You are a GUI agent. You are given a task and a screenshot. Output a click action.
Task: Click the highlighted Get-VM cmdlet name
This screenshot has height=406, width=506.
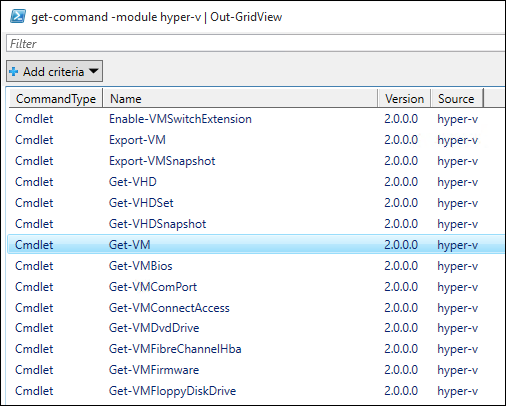(130, 245)
